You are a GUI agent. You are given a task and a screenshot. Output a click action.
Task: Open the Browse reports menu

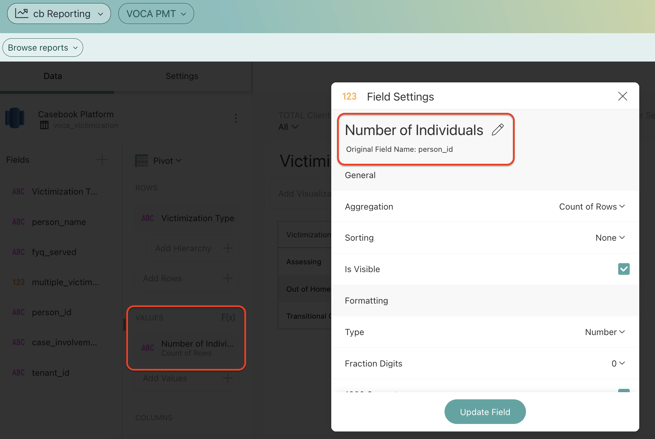tap(43, 48)
